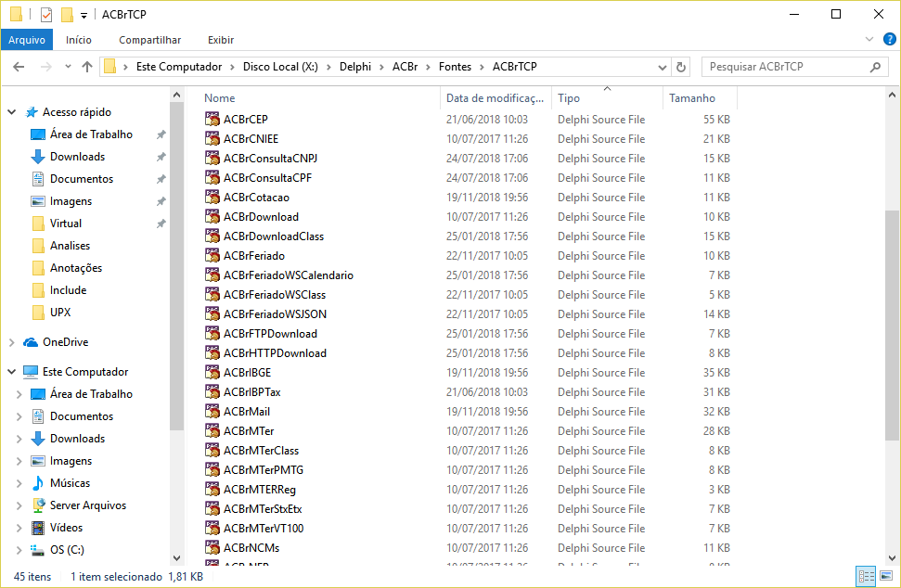The width and height of the screenshot is (901, 588).
Task: Select the Analises folder in navigation pane
Action: (x=70, y=246)
